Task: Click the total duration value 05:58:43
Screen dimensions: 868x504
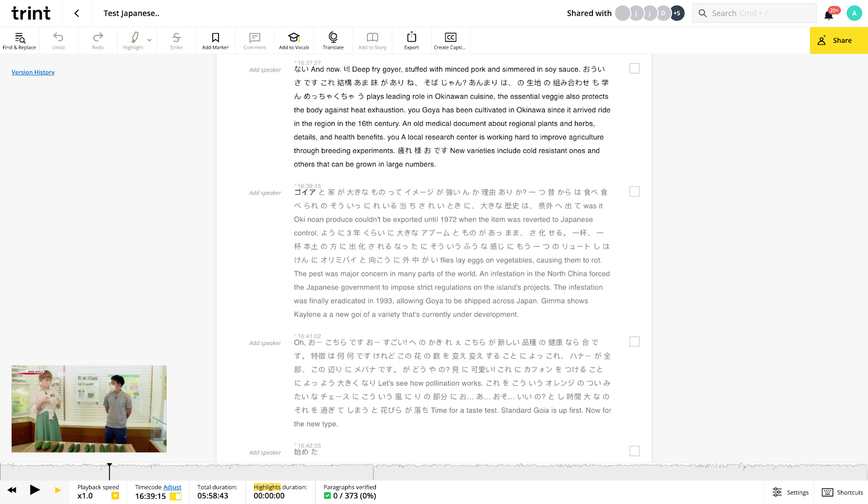Action: tap(213, 496)
